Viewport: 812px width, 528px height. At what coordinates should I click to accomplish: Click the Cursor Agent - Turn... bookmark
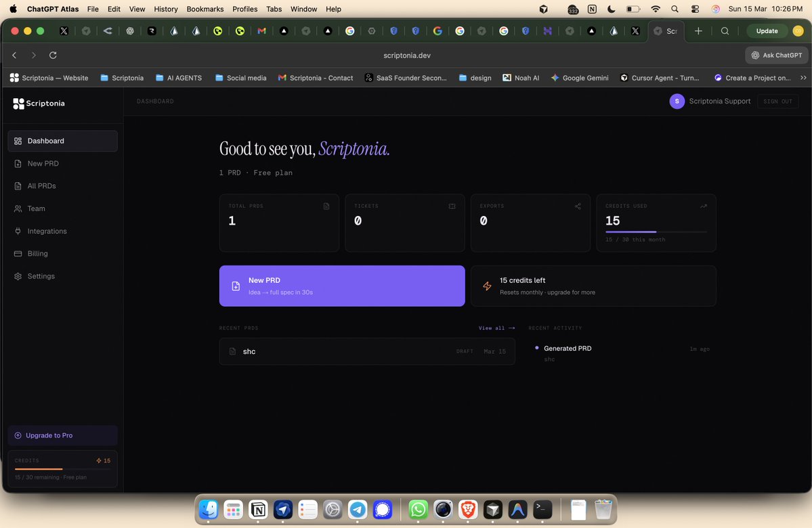(660, 78)
